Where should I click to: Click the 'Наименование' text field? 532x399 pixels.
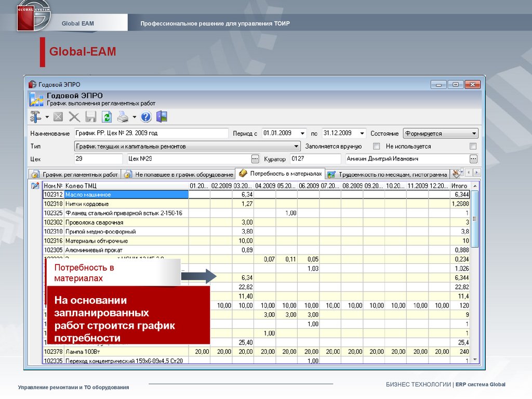click(x=151, y=134)
